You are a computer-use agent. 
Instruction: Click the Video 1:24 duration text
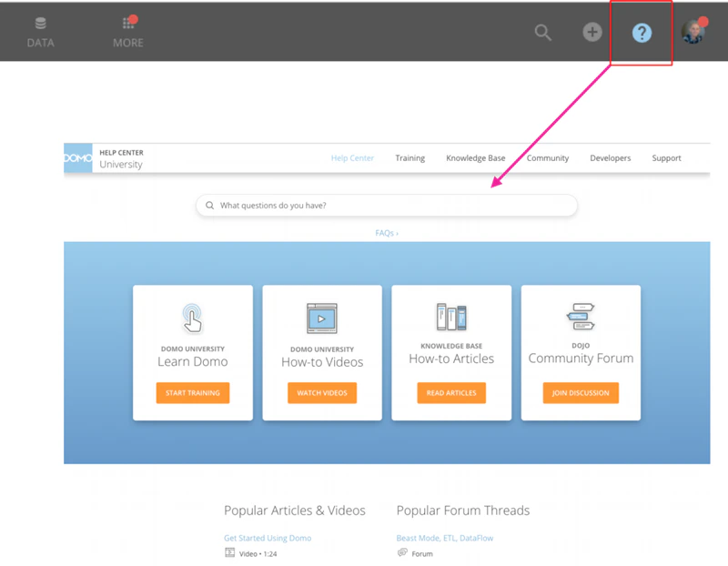[258, 554]
